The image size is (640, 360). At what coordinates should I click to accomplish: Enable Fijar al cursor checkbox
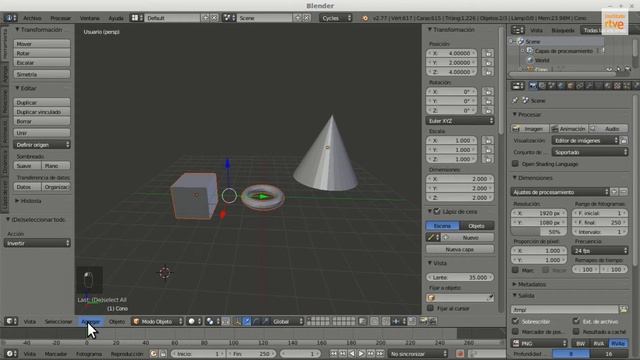tap(430, 308)
